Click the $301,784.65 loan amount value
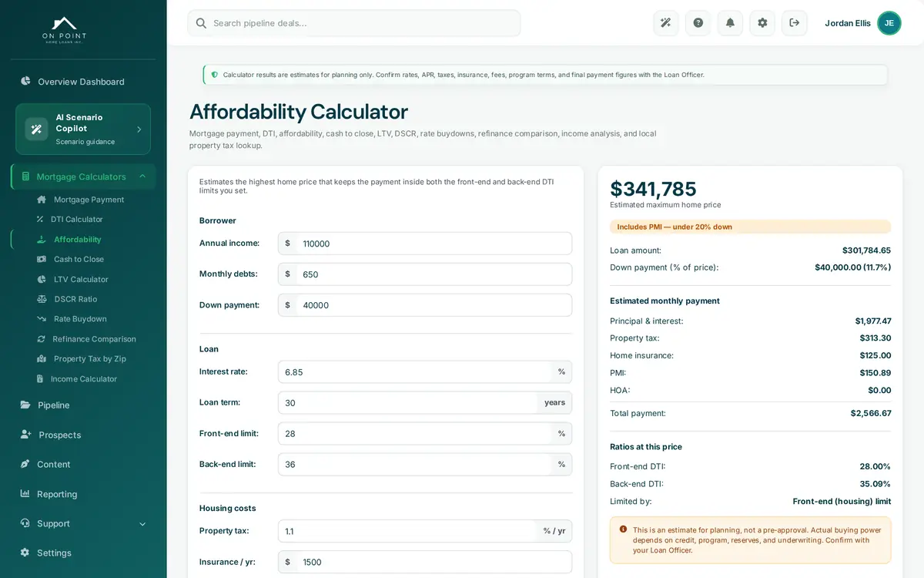Screen dimensions: 924x578 (866, 250)
